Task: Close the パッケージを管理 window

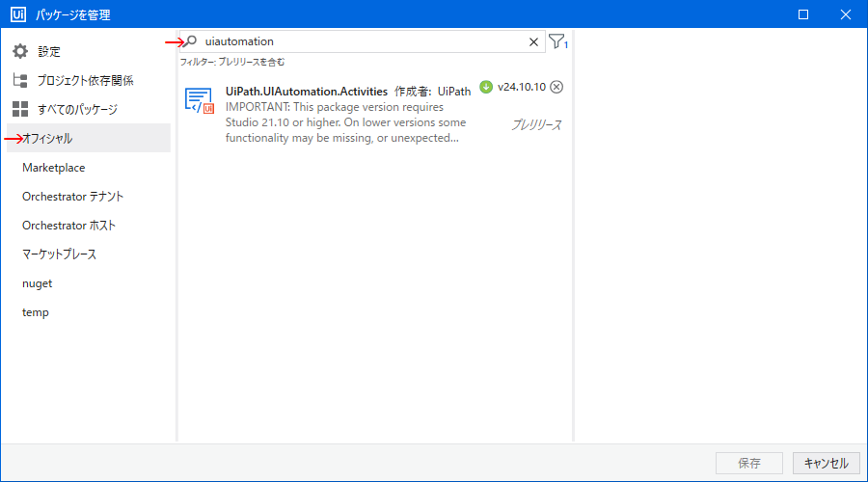Action: coord(845,14)
